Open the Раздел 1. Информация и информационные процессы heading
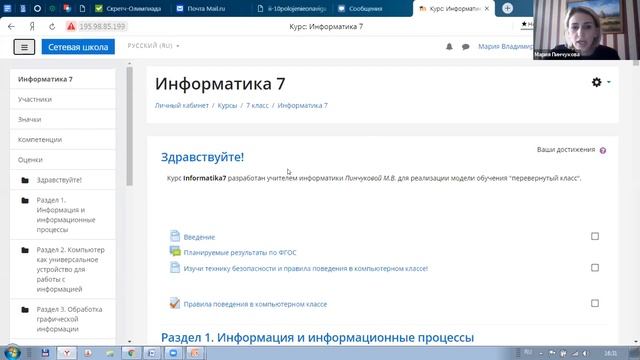Screen dimensions: 640x360 317,338
